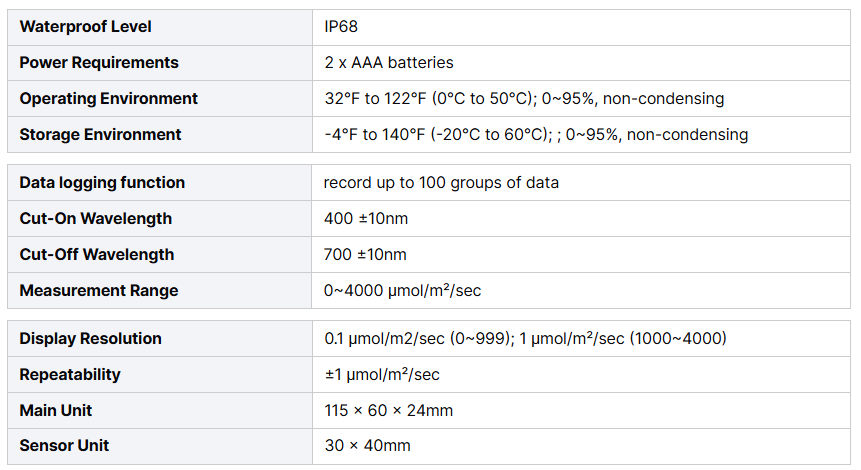Select the 100 groups of data value
861x470 pixels.
click(x=441, y=183)
